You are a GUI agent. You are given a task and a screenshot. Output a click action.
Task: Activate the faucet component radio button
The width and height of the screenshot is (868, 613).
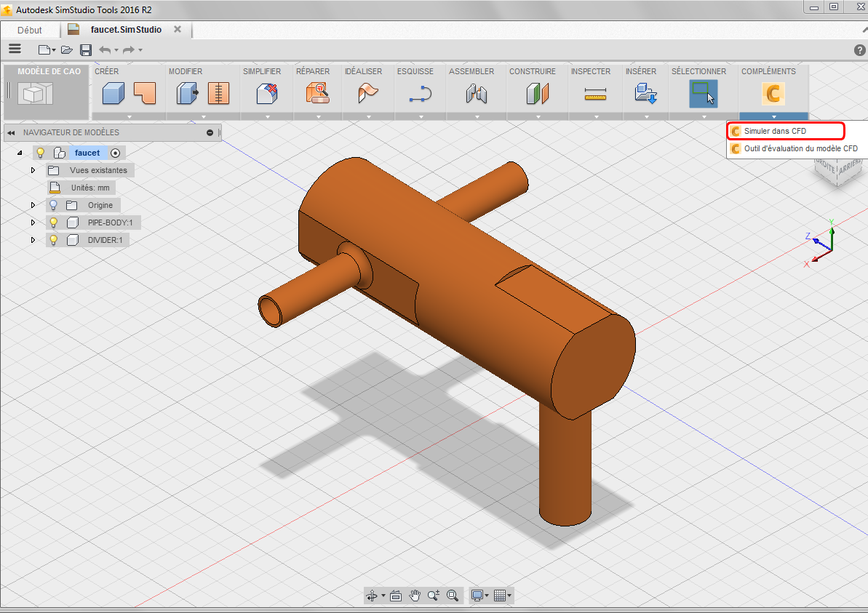tap(115, 153)
